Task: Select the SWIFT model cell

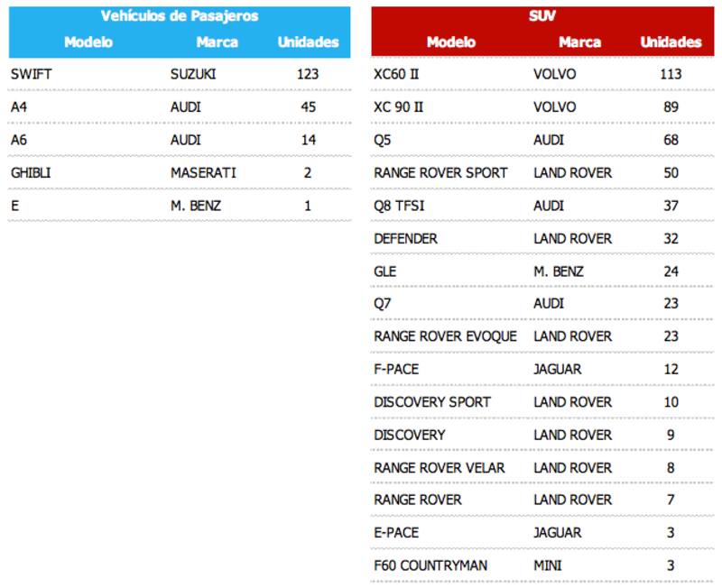Action: (x=32, y=74)
